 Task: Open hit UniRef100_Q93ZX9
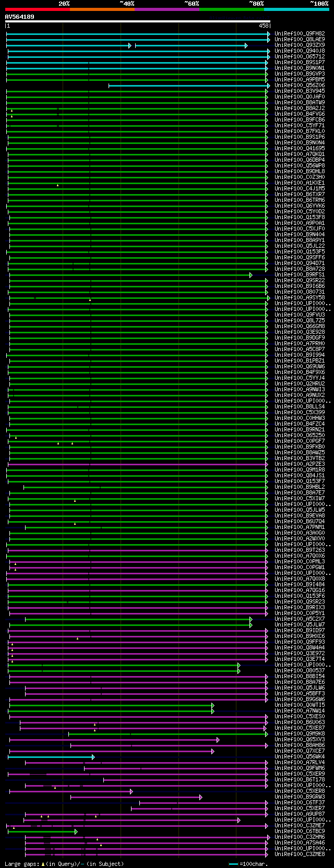pyautogui.click(x=300, y=45)
